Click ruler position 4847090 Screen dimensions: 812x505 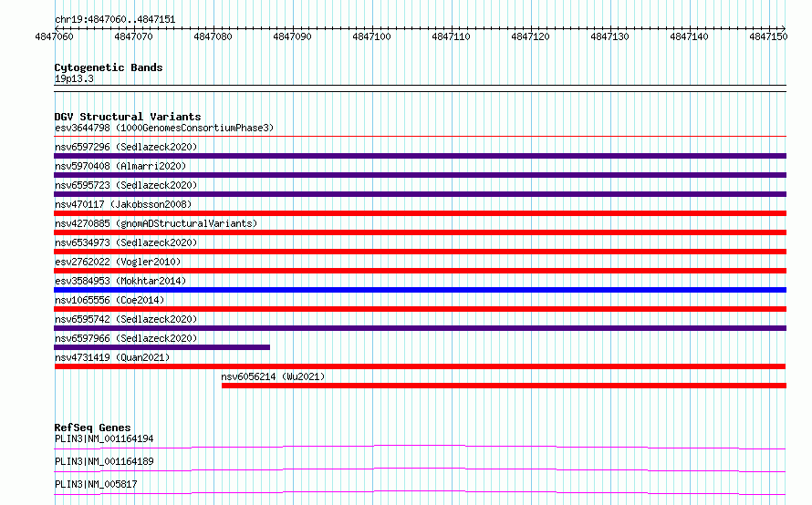[292, 36]
